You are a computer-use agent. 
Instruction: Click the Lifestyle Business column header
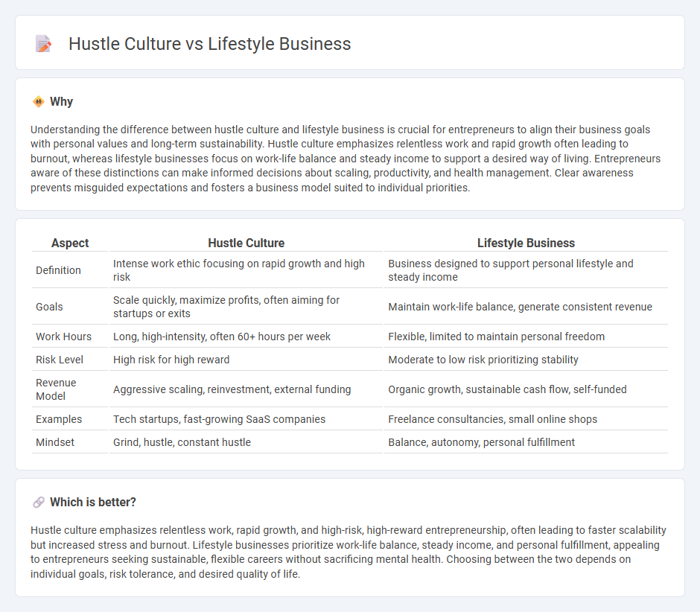click(x=526, y=243)
